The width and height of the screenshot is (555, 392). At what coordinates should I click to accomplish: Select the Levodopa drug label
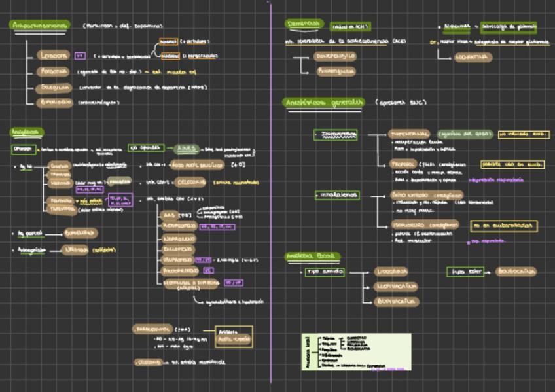(53, 56)
